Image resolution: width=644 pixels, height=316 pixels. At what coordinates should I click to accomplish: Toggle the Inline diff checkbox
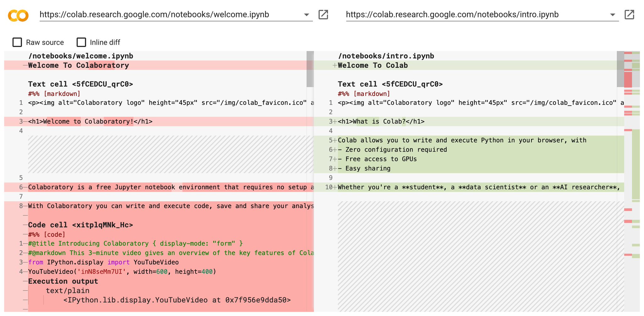tap(81, 42)
